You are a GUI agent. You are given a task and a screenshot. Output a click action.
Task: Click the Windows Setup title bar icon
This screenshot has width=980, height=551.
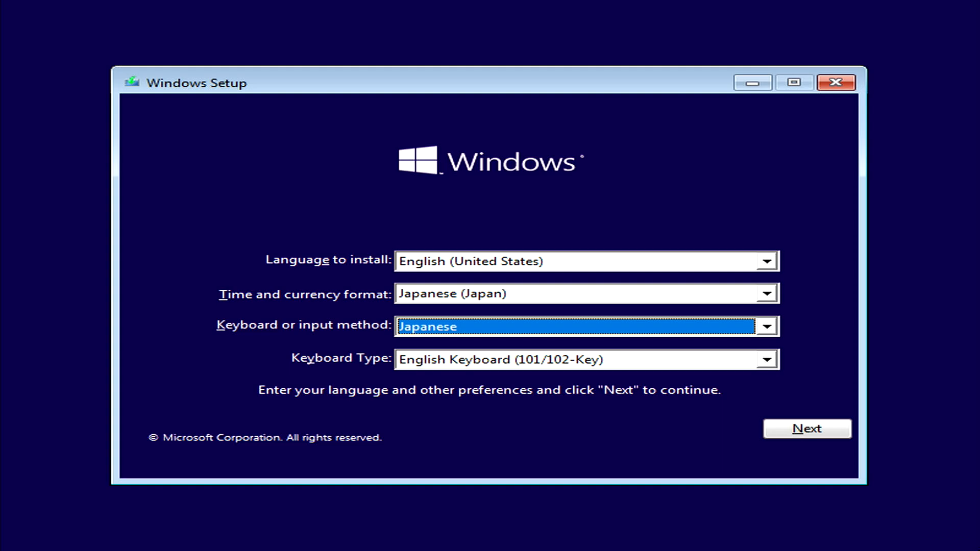click(132, 82)
